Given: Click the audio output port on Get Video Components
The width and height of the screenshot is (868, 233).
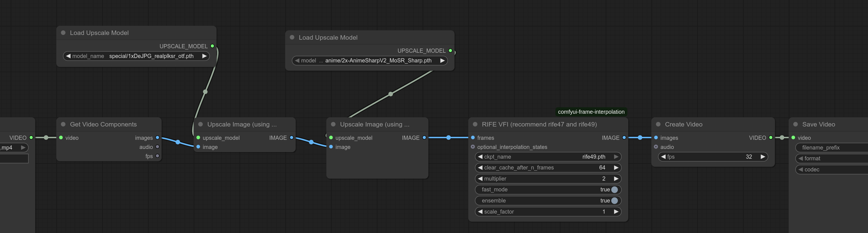Looking at the screenshot, I should (157, 147).
